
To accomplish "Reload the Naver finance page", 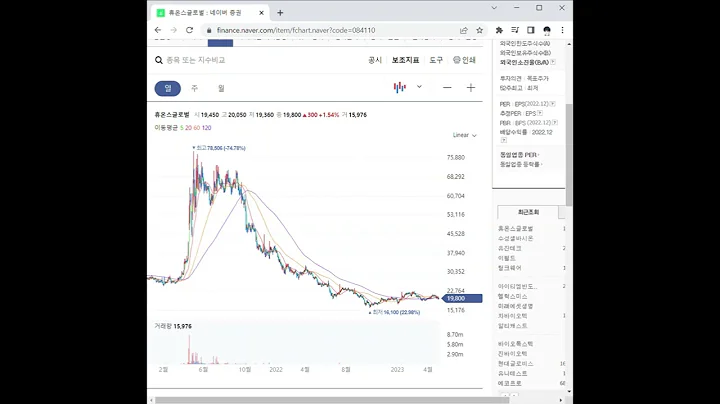I will [x=189, y=30].
